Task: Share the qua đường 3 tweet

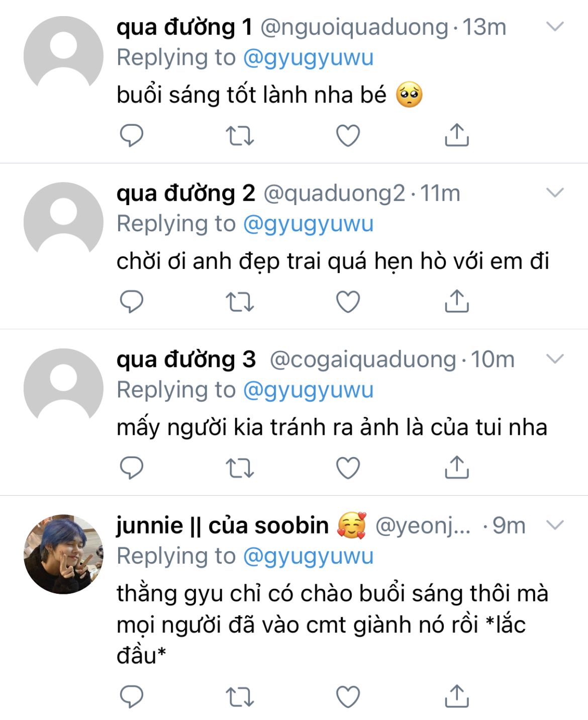Action: (x=456, y=467)
